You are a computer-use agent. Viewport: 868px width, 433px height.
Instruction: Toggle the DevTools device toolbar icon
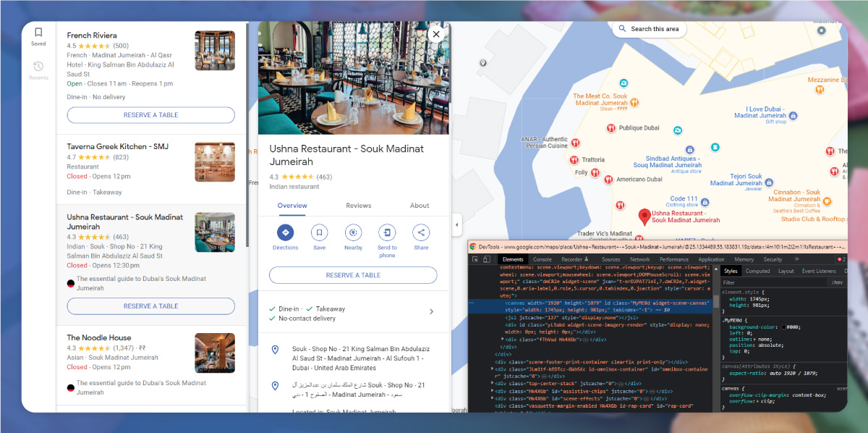click(488, 259)
